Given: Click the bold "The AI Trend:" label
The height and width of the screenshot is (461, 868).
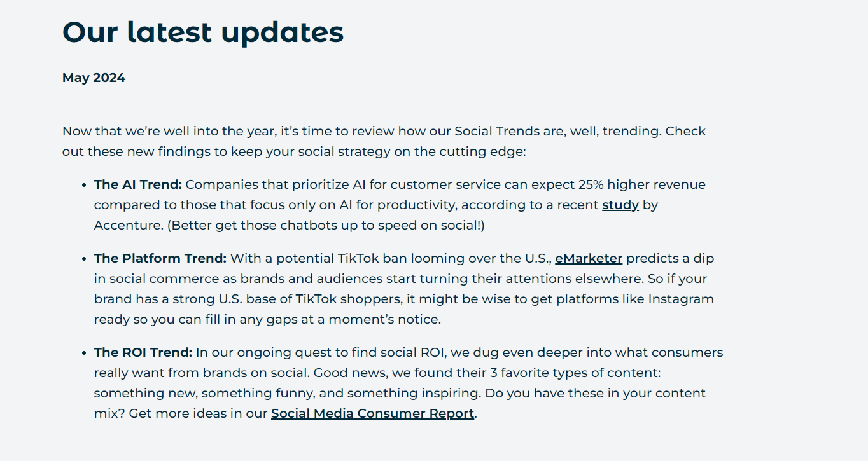Looking at the screenshot, I should (x=138, y=185).
